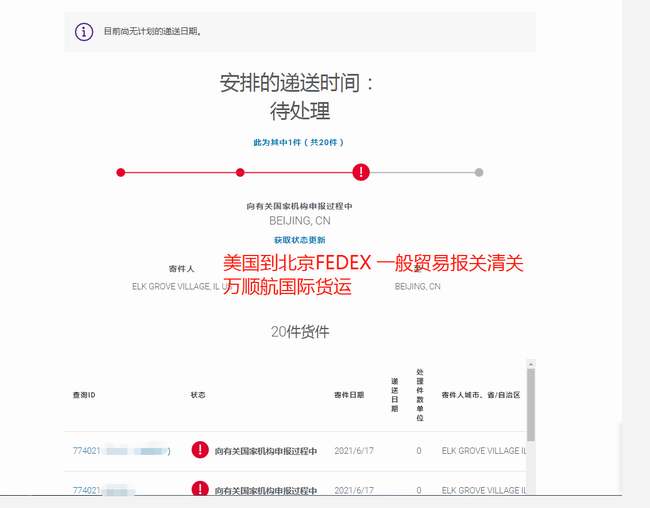
Task: Click the shipment table vertical scrollbar thumb
Action: [x=531, y=405]
